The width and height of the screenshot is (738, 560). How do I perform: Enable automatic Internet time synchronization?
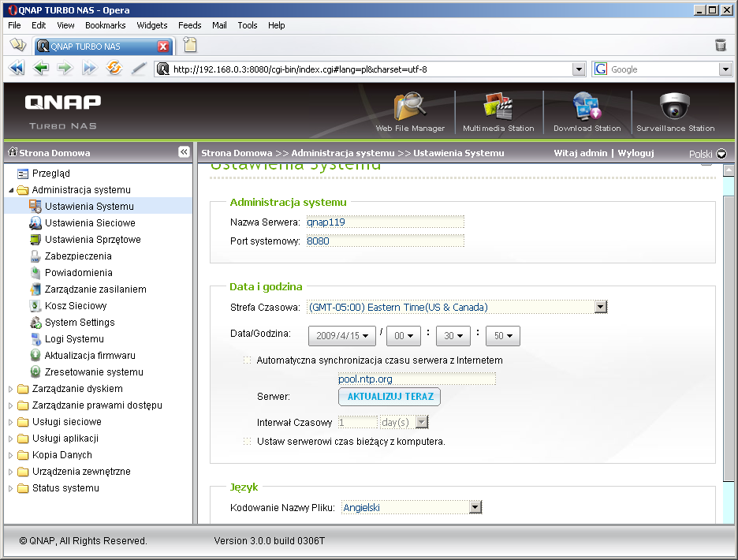pyautogui.click(x=247, y=360)
